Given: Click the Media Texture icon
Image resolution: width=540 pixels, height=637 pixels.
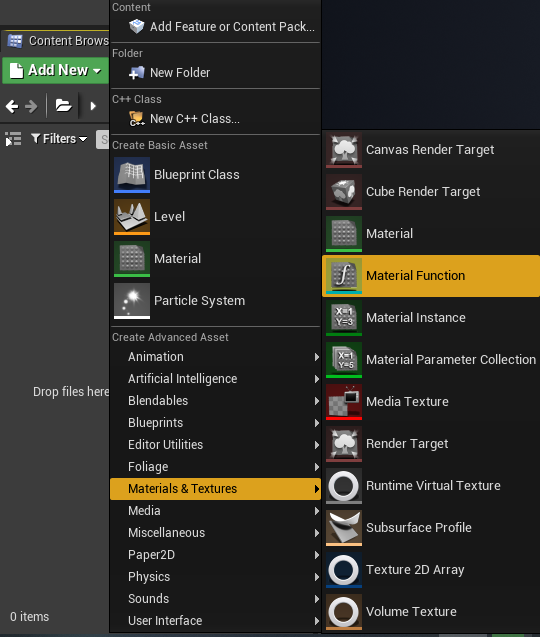Looking at the screenshot, I should click(x=344, y=402).
